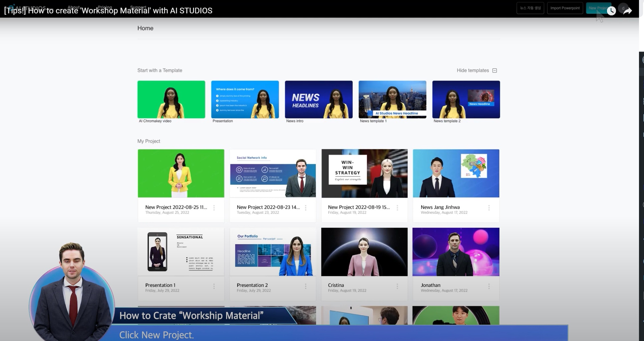
Task: Select the News intro template
Action: [x=319, y=100]
